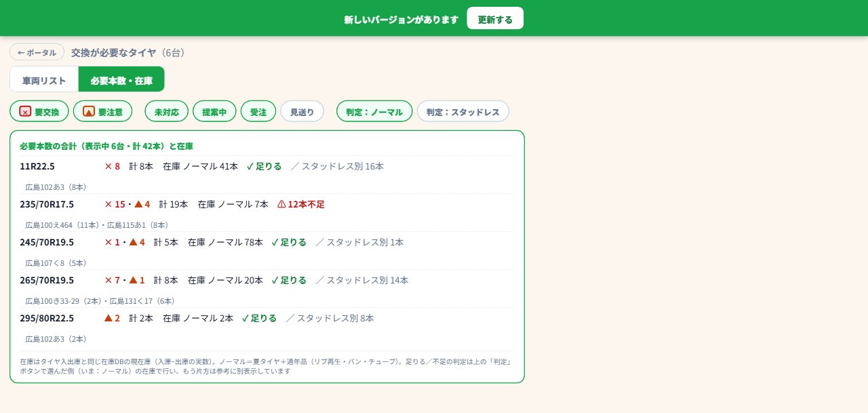Viewport: 868px width, 413px height.
Task: Switch to 車両リスト tab
Action: [x=44, y=79]
